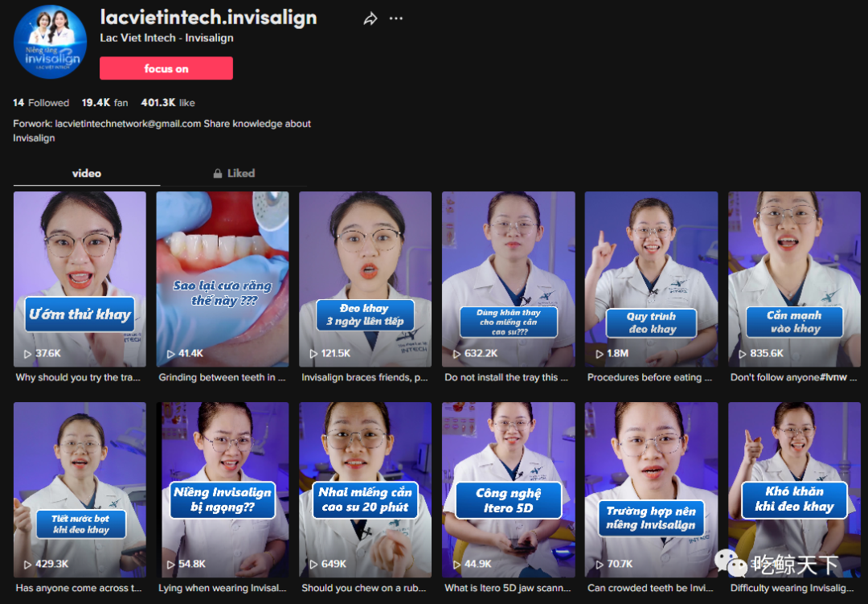Click caption 'What is Itero 5D jaw scann...'
This screenshot has width=868, height=604.
click(x=508, y=588)
